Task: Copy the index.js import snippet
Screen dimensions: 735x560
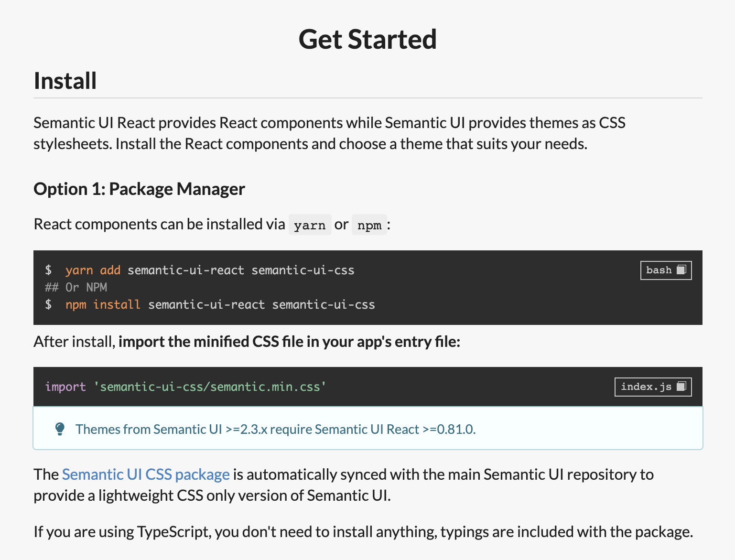Action: [681, 387]
